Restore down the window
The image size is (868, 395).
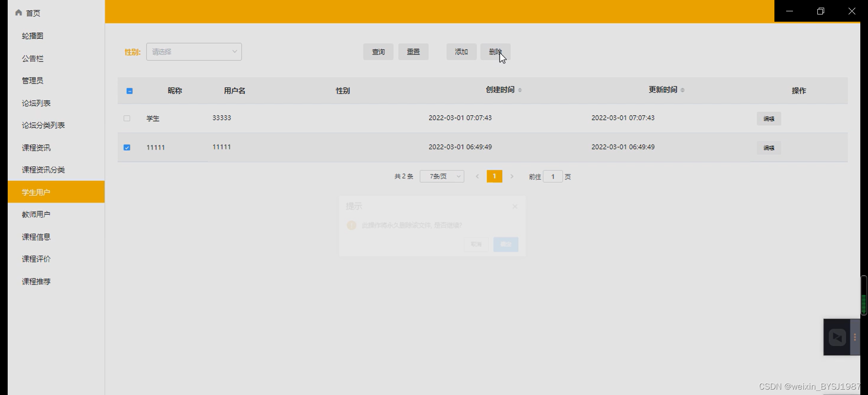coord(821,11)
